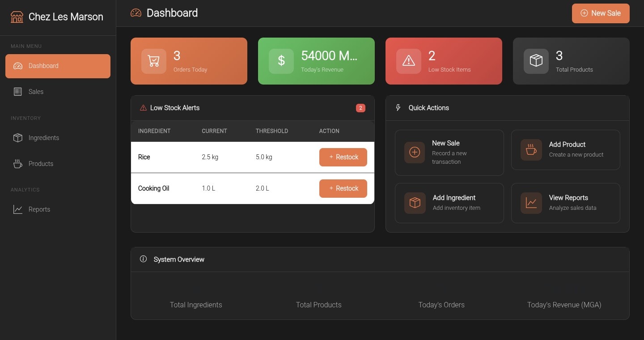Click the cube icon in Add Ingredient action
Image resolution: width=644 pixels, height=340 pixels.
click(x=415, y=203)
